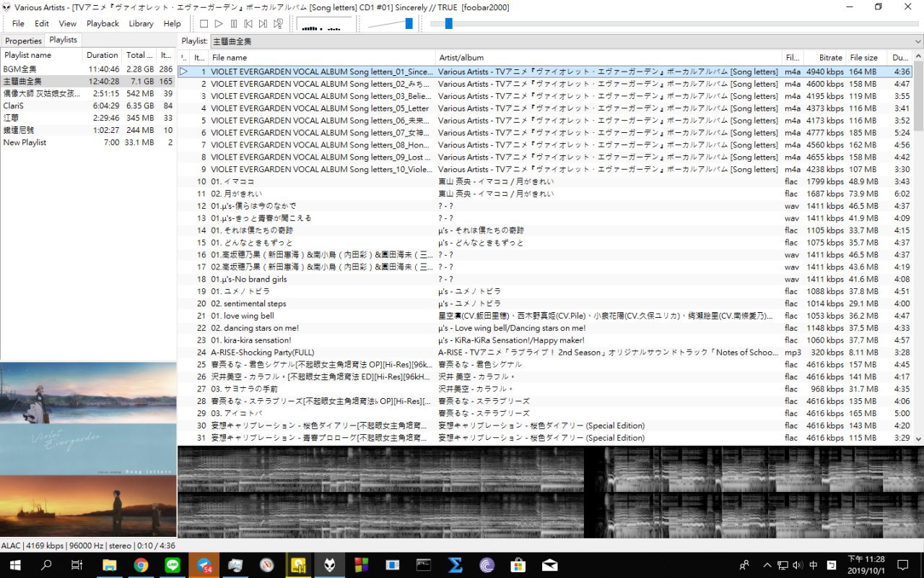Switch to the Playlists tab

[x=63, y=40]
